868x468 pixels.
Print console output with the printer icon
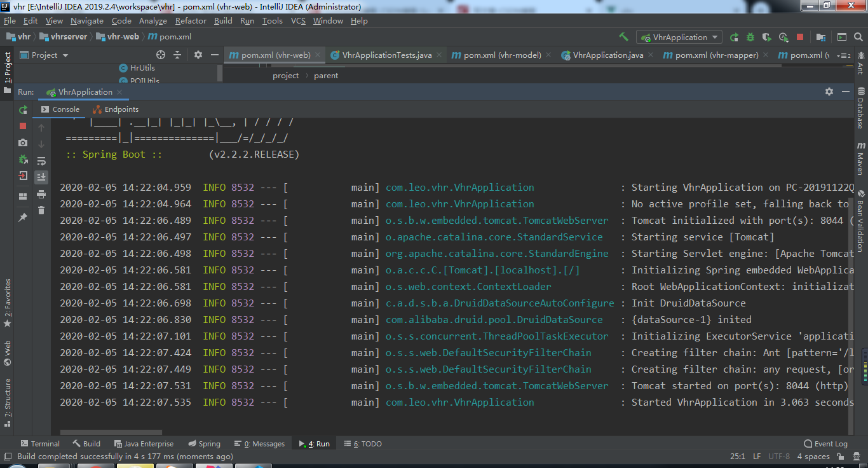tap(41, 195)
